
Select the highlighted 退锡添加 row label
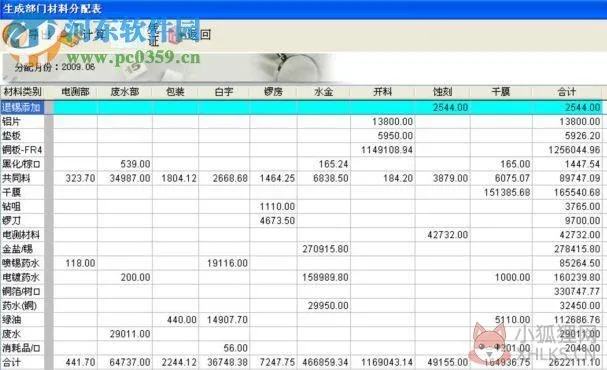(22, 107)
